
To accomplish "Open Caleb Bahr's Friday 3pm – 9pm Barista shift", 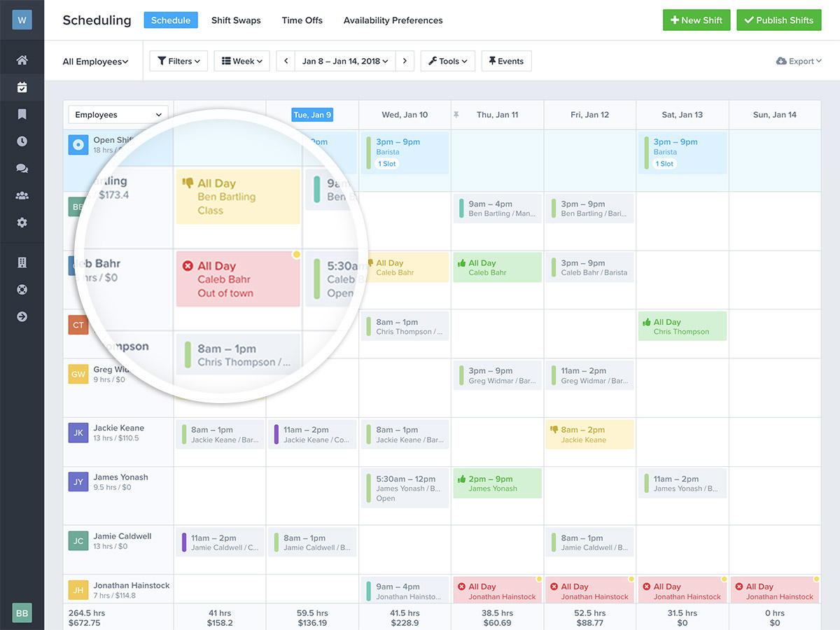I will coord(589,267).
